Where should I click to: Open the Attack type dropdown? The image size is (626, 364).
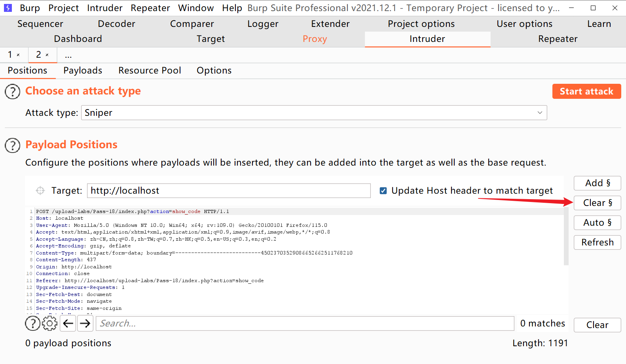click(314, 113)
